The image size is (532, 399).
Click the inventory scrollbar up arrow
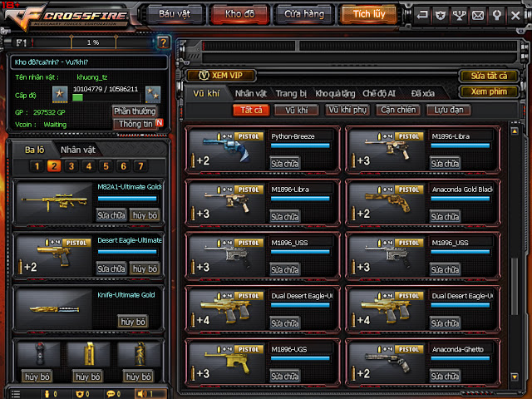515,131
